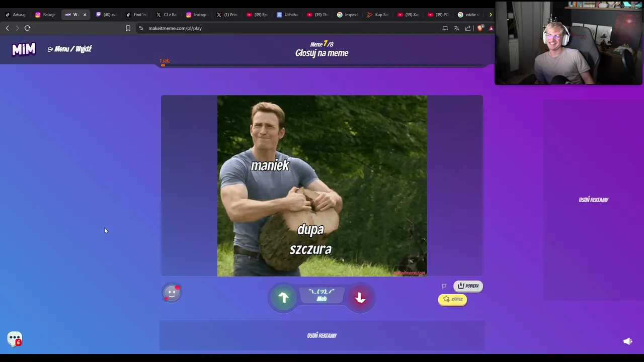
Task: Switch to the Uchiha tab
Action: [x=287, y=15]
